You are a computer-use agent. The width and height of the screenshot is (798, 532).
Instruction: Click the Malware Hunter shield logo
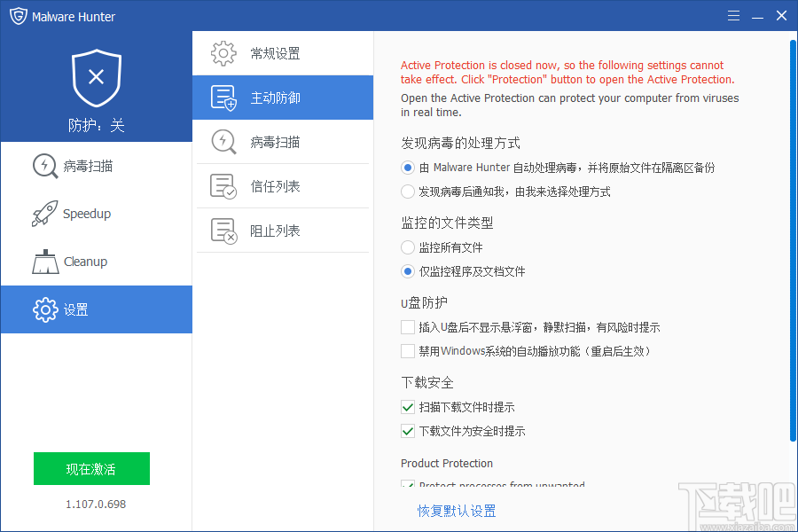18,15
